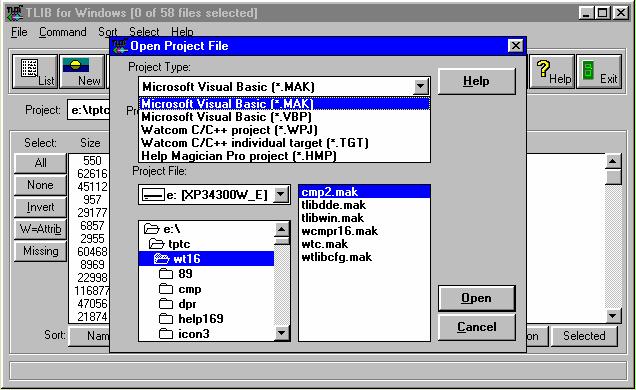Select file tlibwin.mak

click(x=364, y=218)
